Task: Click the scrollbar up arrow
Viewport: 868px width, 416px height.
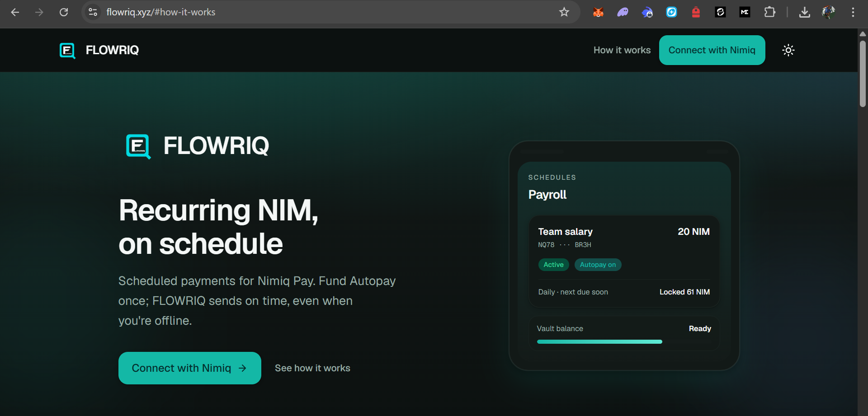Action: pos(863,34)
